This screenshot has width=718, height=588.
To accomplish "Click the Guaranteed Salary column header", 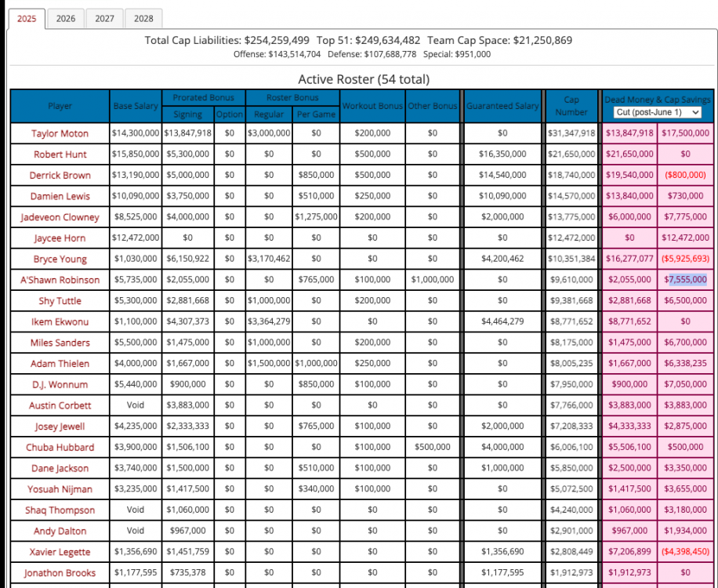I will (502, 106).
